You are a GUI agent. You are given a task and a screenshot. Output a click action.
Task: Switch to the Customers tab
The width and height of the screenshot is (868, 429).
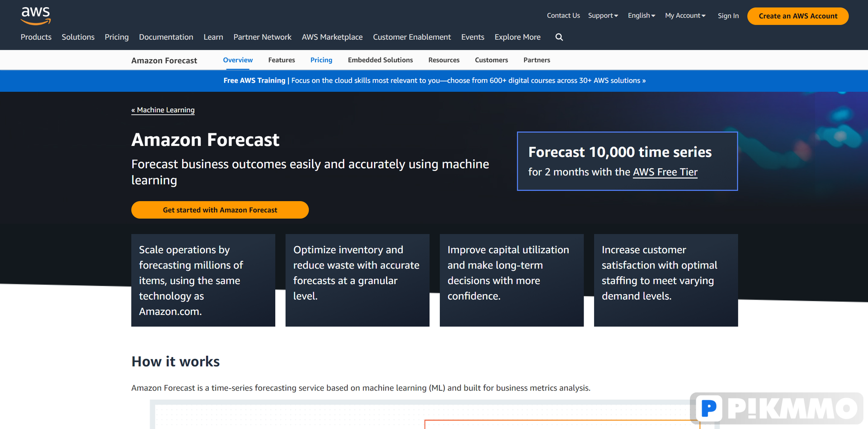pyautogui.click(x=491, y=60)
